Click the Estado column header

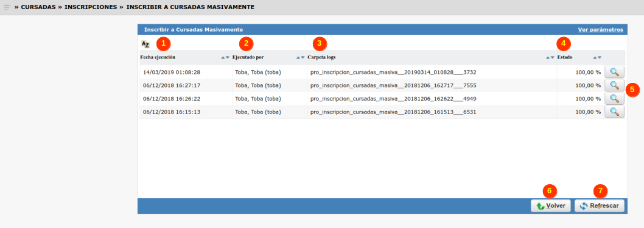(x=565, y=57)
